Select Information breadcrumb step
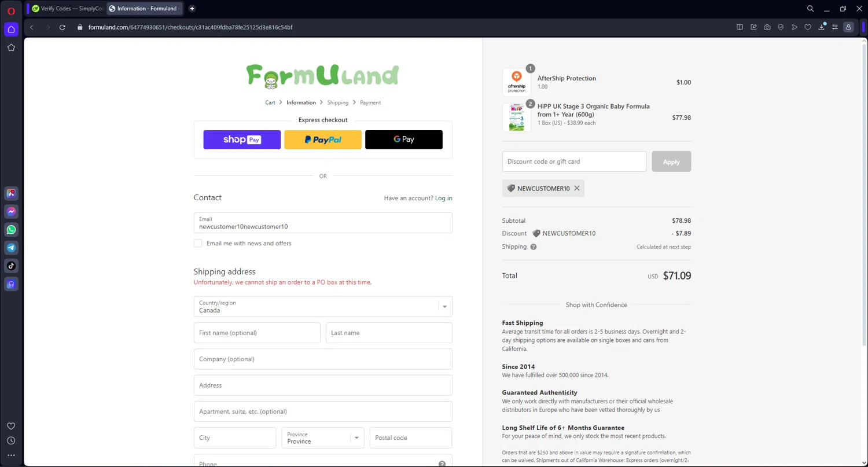Screen dimensions: 868x467 (301, 102)
